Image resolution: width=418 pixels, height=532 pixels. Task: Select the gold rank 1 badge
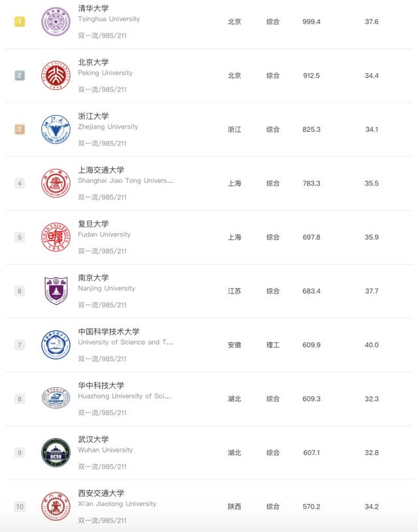20,22
